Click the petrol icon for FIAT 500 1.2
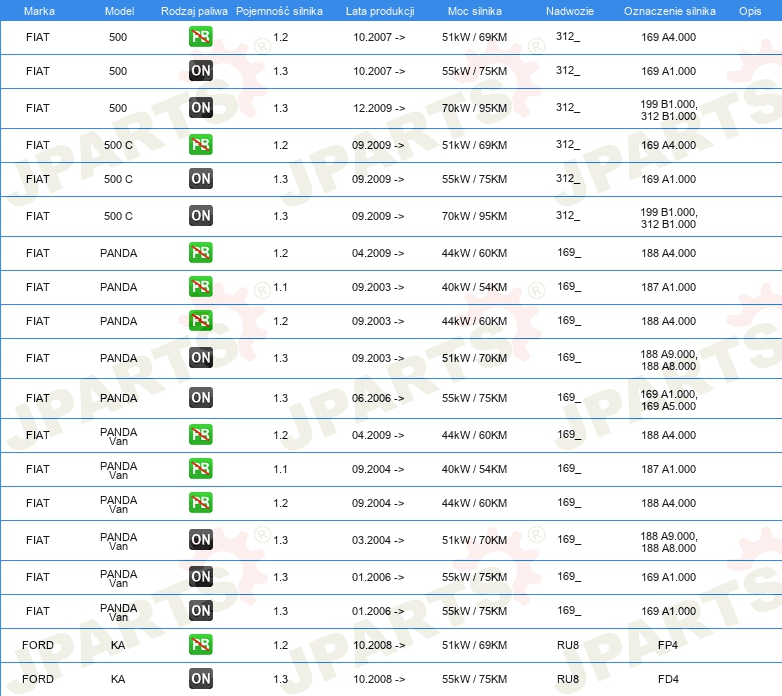This screenshot has height=696, width=782. pyautogui.click(x=200, y=36)
